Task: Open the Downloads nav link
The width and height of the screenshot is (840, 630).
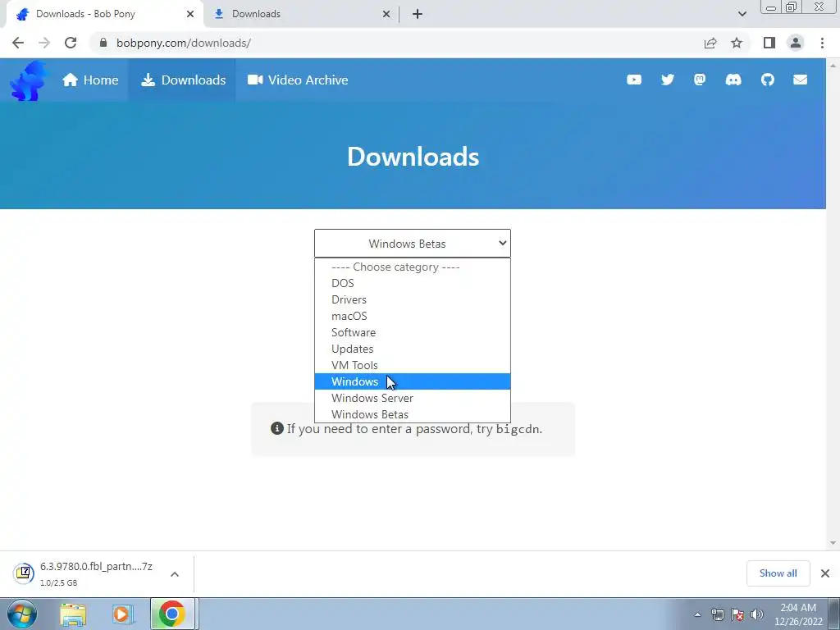Action: tap(183, 80)
